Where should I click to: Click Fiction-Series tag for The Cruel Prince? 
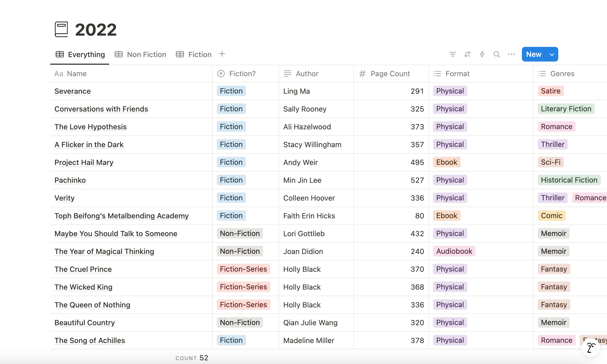click(244, 269)
